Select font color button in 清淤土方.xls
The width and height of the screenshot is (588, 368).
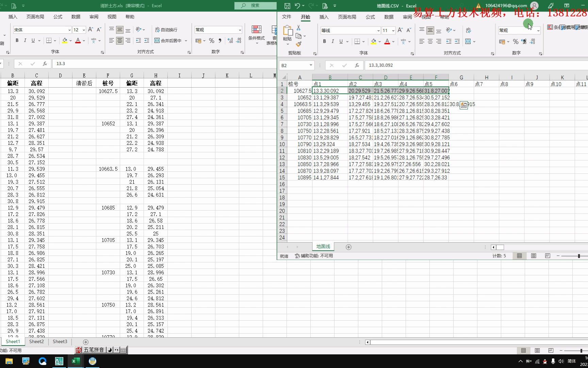tap(78, 41)
